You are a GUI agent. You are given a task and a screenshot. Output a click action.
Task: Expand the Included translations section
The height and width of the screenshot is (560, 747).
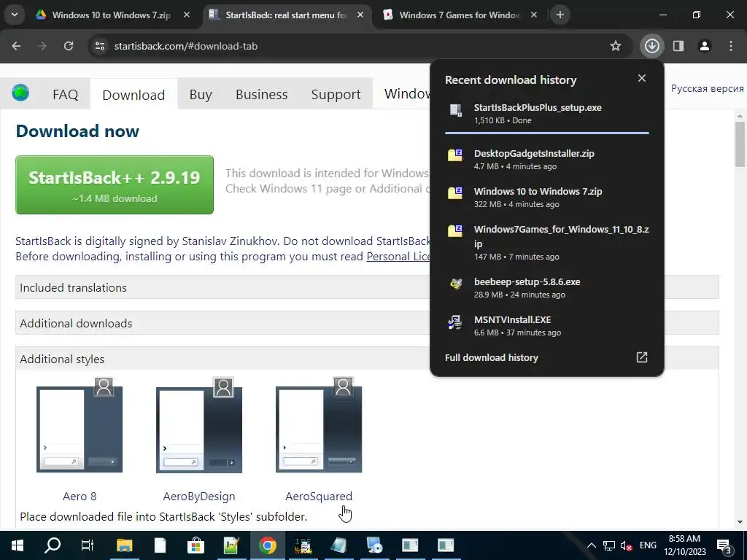pyautogui.click(x=367, y=287)
